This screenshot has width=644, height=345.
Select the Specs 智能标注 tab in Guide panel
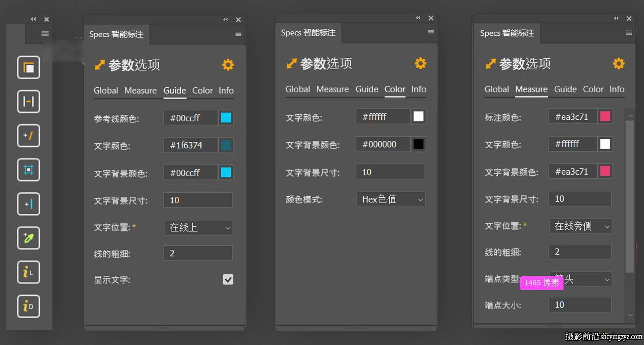tap(116, 34)
